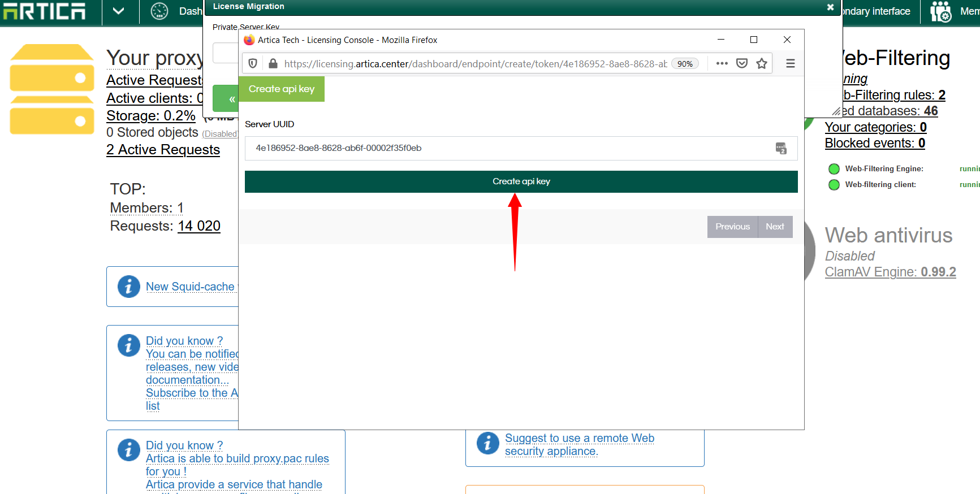Image resolution: width=980 pixels, height=494 pixels.
Task: Save the page to Pocket
Action: click(742, 63)
